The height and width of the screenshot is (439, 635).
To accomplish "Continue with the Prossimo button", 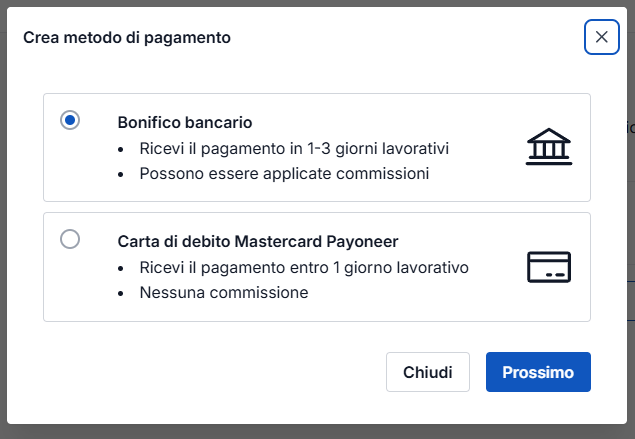I will 538,372.
